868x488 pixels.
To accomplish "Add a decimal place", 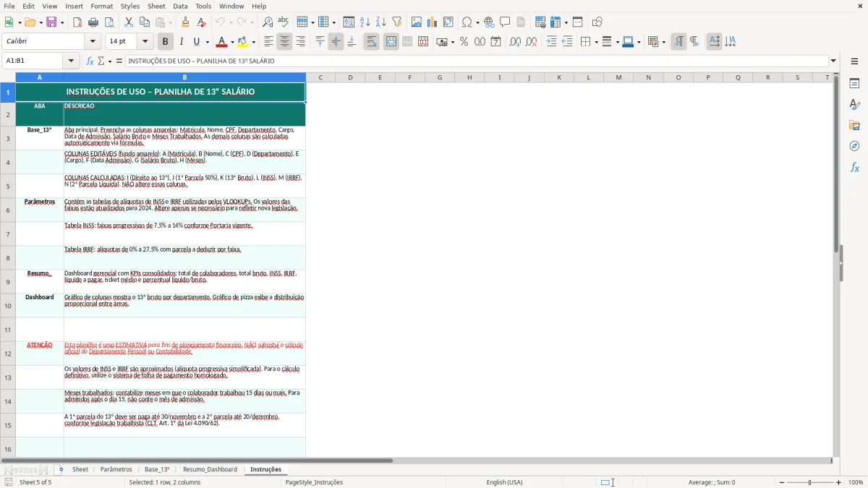I will point(515,42).
